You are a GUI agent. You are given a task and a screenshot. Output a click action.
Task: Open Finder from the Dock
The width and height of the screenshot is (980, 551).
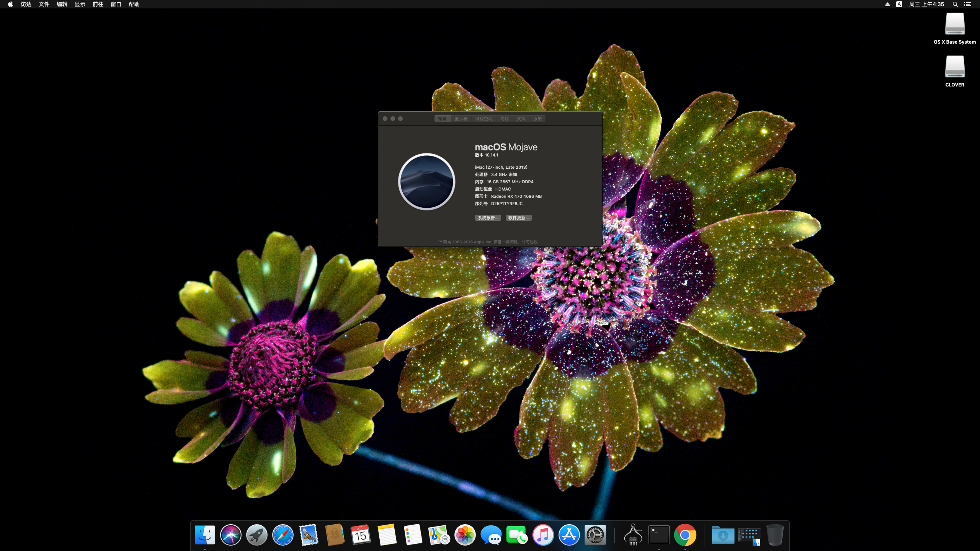[x=205, y=535]
